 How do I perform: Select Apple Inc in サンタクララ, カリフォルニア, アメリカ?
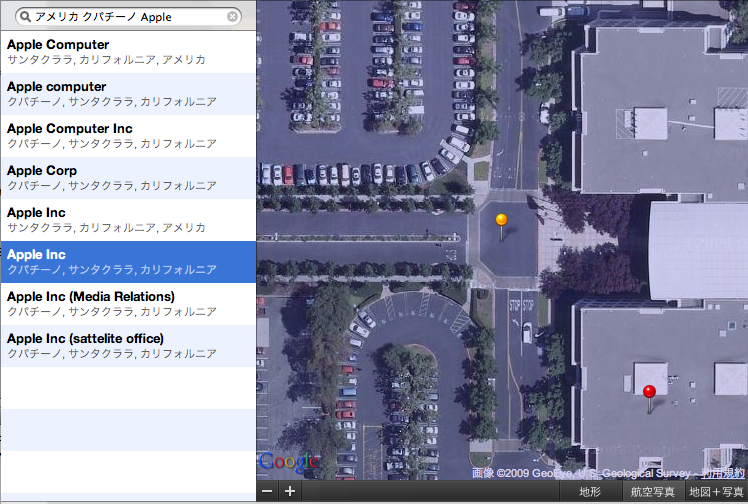coord(128,220)
